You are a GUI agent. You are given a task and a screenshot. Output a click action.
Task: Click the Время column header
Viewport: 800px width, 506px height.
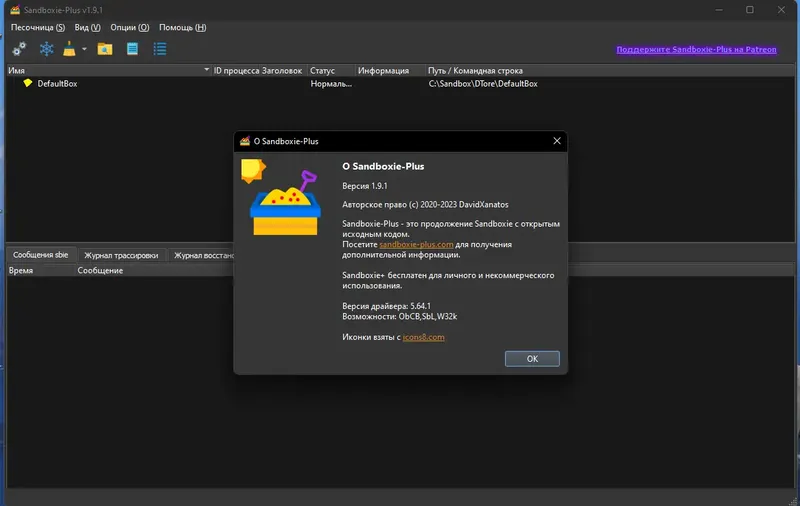click(41, 270)
